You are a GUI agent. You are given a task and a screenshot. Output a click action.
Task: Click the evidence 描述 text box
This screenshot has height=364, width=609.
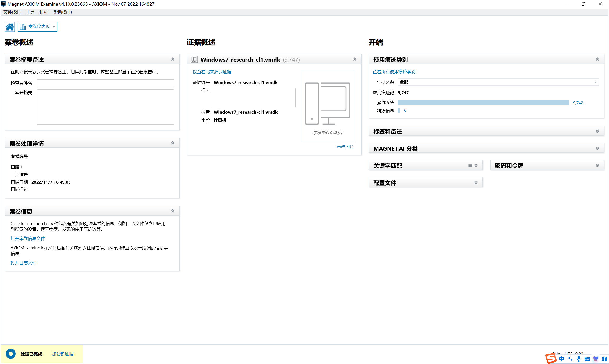pos(254,98)
